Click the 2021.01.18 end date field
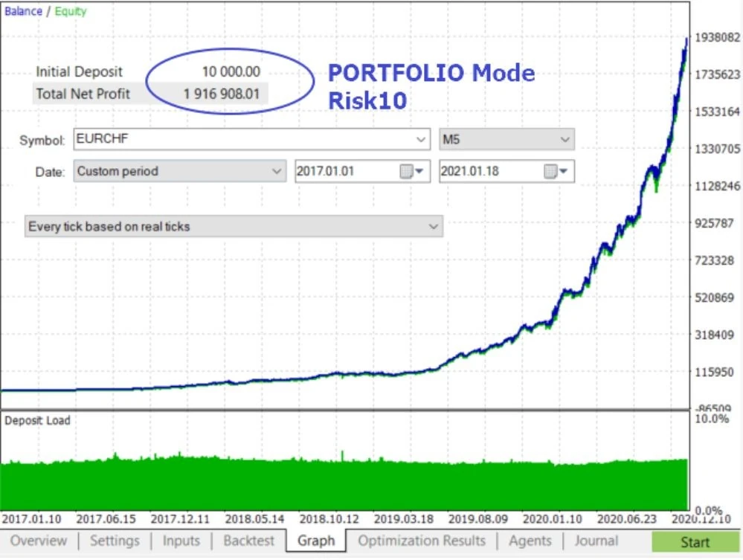This screenshot has height=560, width=743. [x=507, y=172]
